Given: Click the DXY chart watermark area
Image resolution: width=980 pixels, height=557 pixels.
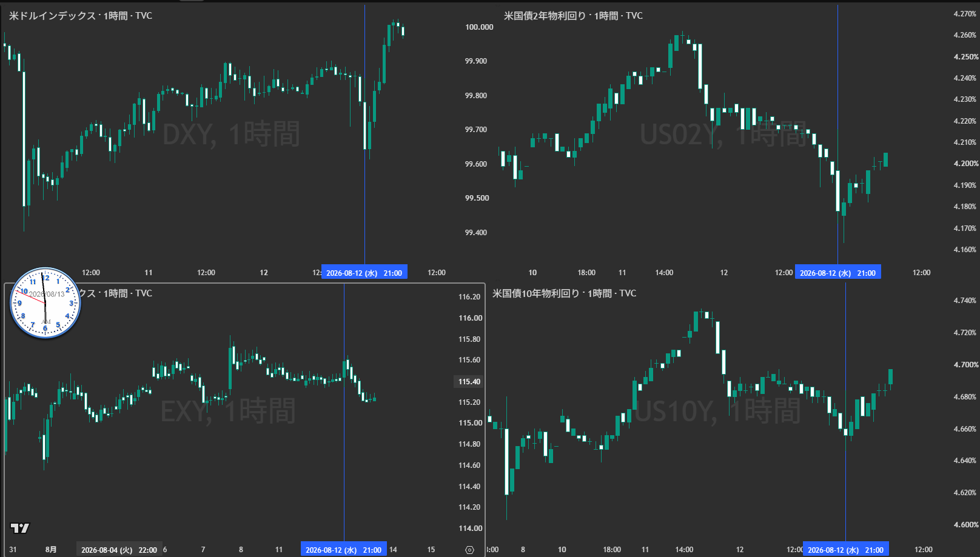Looking at the screenshot, I should [231, 134].
